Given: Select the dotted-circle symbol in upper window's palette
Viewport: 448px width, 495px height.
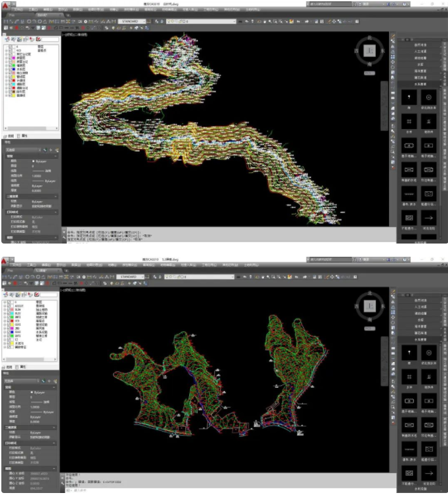Looking at the screenshot, I should (x=428, y=97).
